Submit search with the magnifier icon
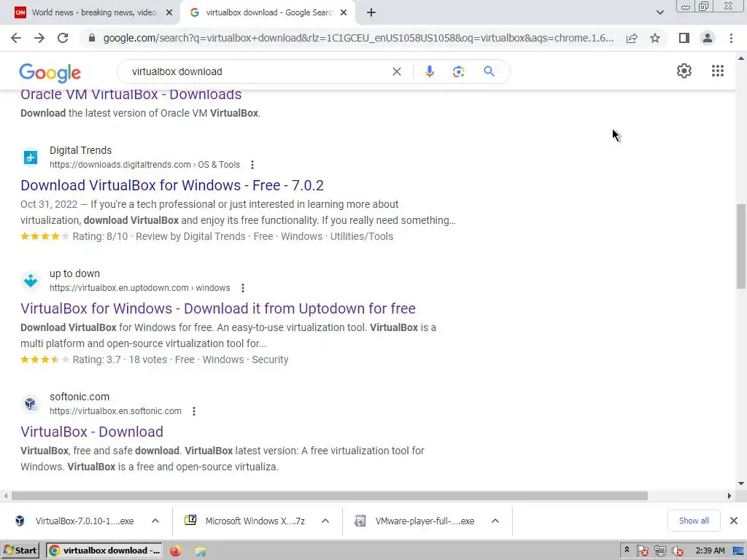Viewport: 747px width, 560px height. [489, 71]
